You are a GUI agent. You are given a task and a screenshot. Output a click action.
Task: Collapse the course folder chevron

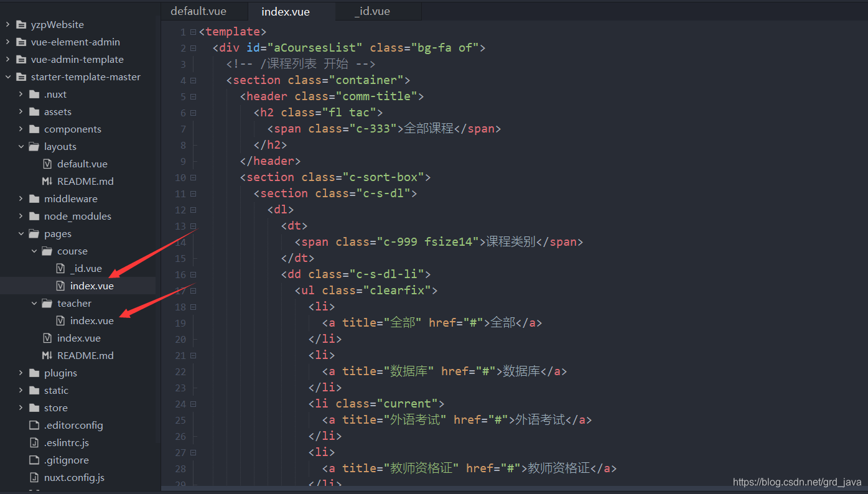34,251
